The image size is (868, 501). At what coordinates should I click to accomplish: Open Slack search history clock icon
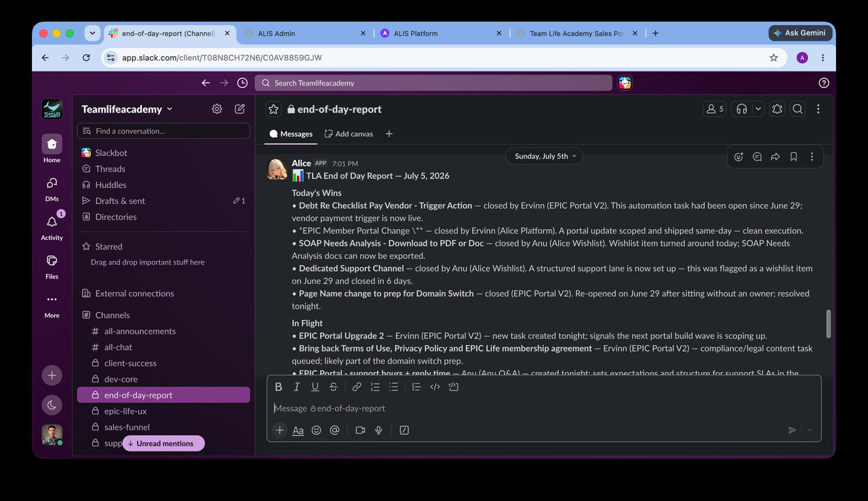242,83
